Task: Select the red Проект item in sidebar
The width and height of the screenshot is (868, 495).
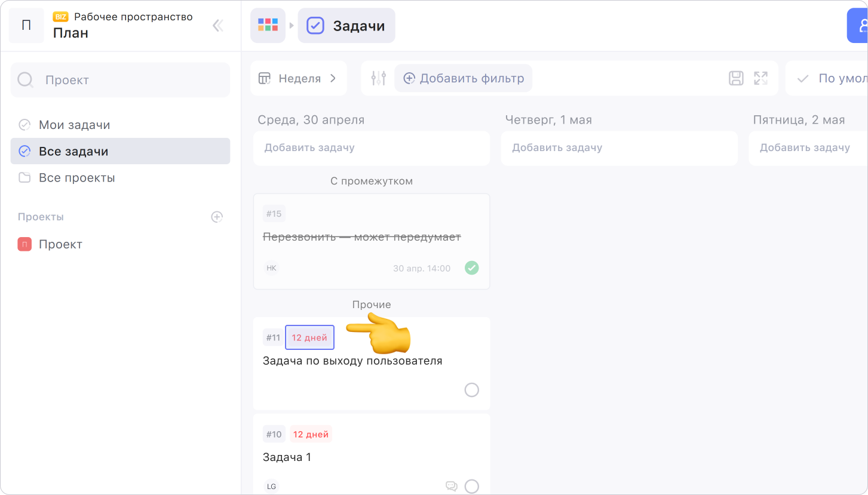Action: [120, 244]
